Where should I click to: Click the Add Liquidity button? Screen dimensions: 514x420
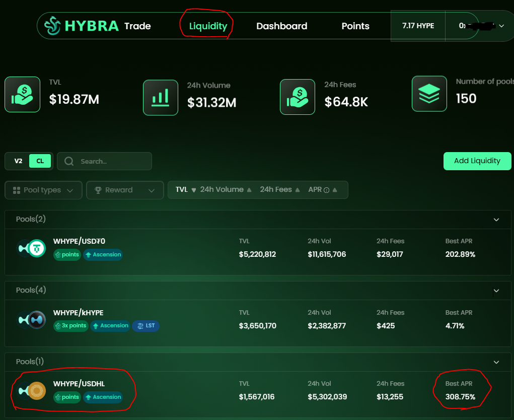pyautogui.click(x=477, y=161)
